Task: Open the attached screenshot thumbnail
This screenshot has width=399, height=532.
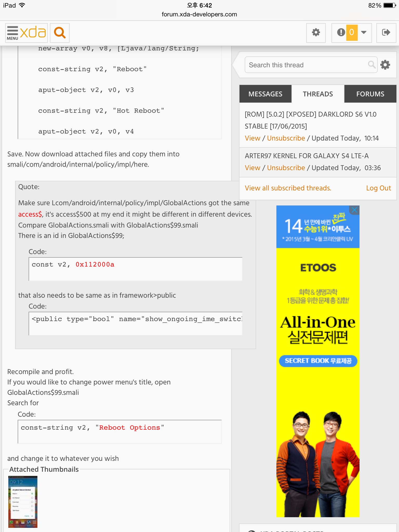Action: [23, 502]
